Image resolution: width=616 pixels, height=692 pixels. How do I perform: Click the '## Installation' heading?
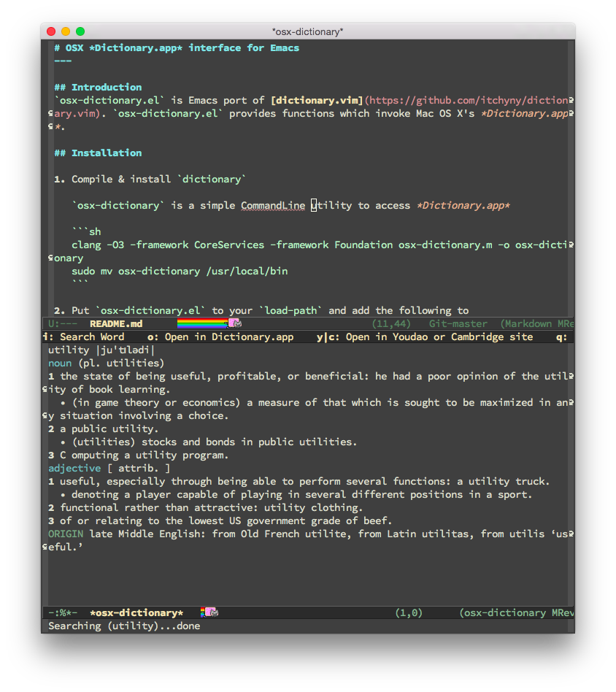click(x=98, y=153)
